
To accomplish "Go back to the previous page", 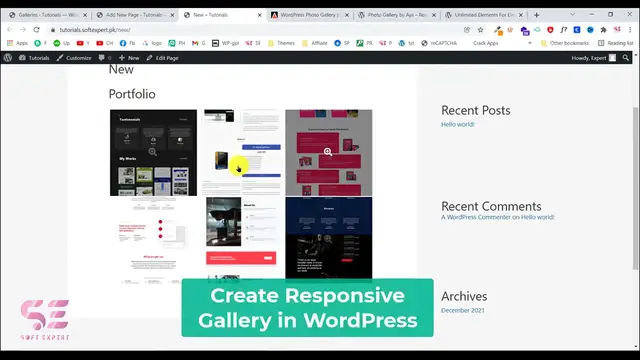I will point(9,30).
